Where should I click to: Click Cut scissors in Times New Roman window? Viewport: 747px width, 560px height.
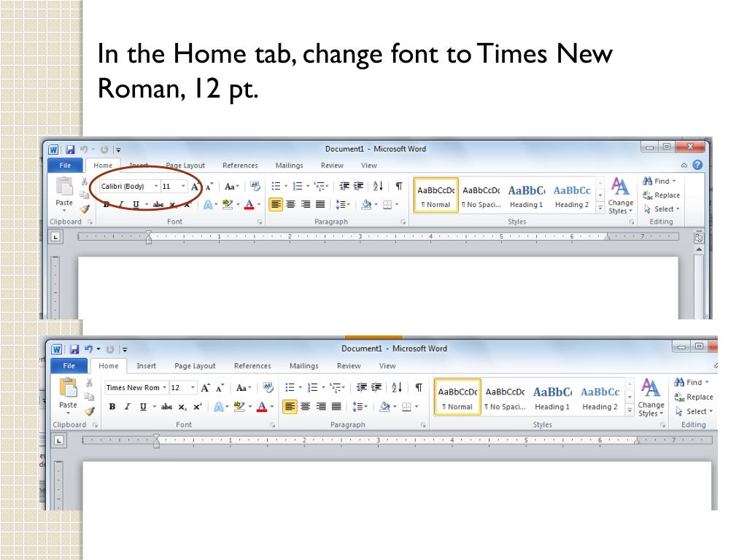coord(89,382)
